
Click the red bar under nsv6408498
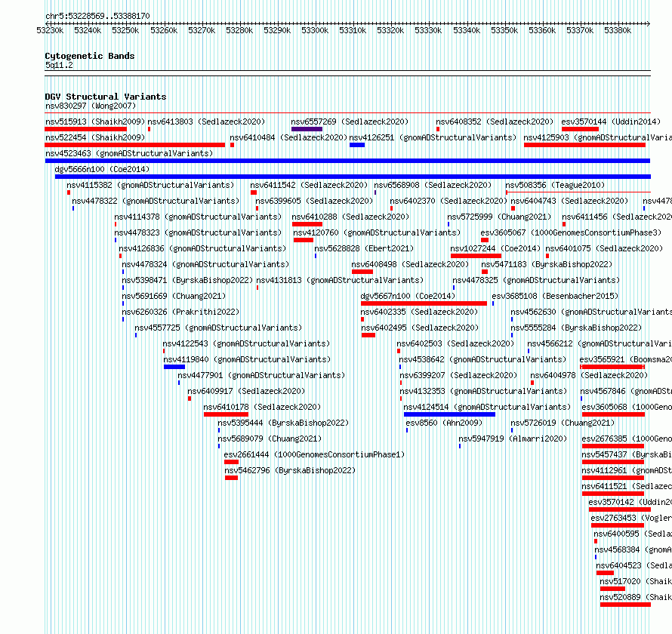click(x=362, y=272)
